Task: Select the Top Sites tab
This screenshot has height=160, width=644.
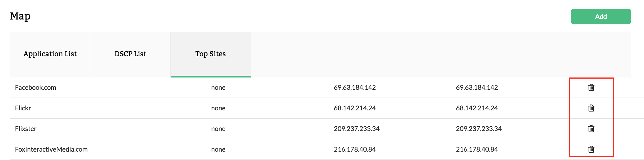Action: coord(210,54)
